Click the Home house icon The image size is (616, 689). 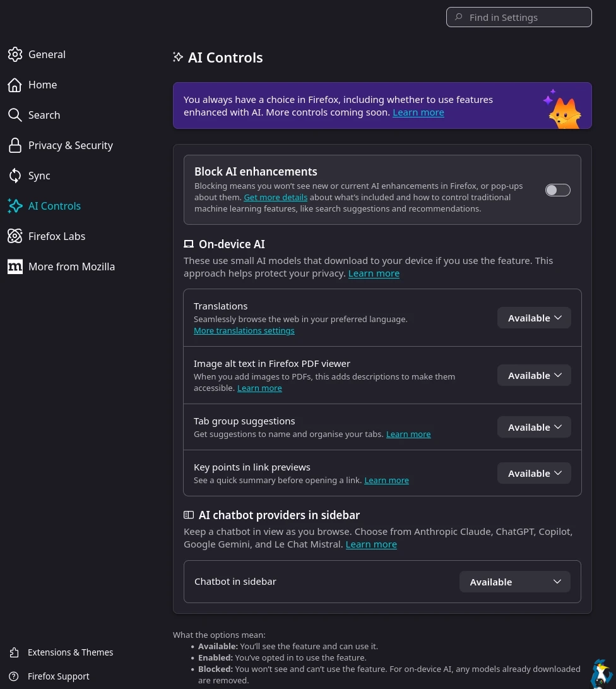pyautogui.click(x=15, y=85)
